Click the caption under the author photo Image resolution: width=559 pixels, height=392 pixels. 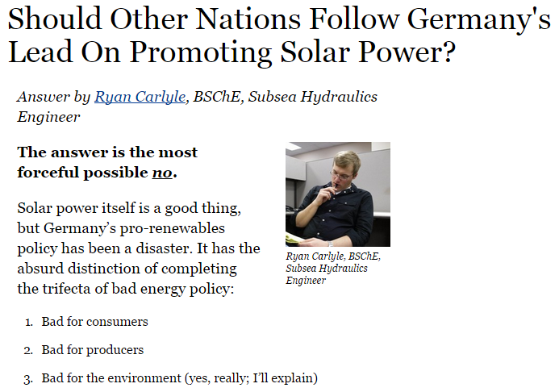coord(332,269)
